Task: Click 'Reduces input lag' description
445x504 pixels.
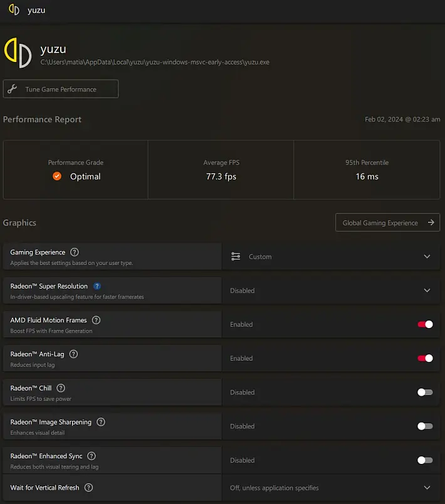Action: click(x=33, y=365)
